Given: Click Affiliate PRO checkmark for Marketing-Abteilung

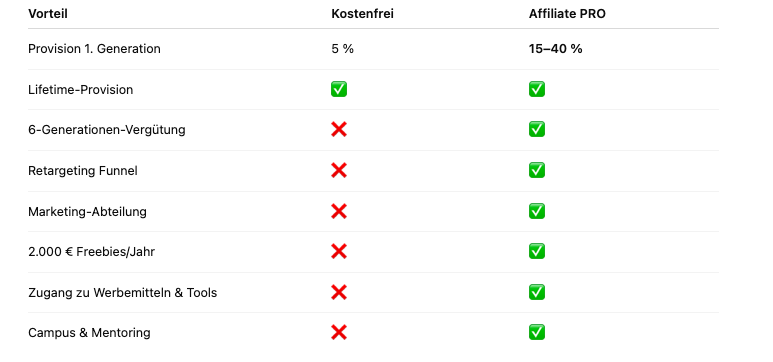Looking at the screenshot, I should coord(537,212).
